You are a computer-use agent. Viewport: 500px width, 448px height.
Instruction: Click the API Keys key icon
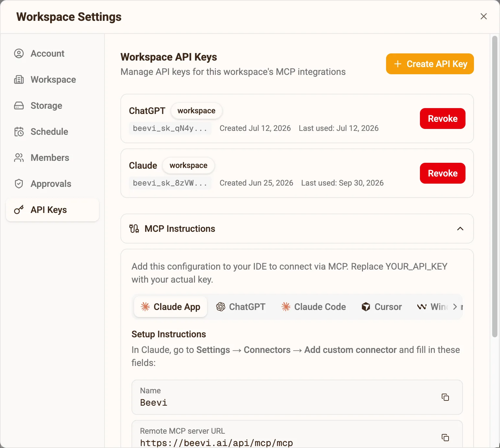point(19,210)
